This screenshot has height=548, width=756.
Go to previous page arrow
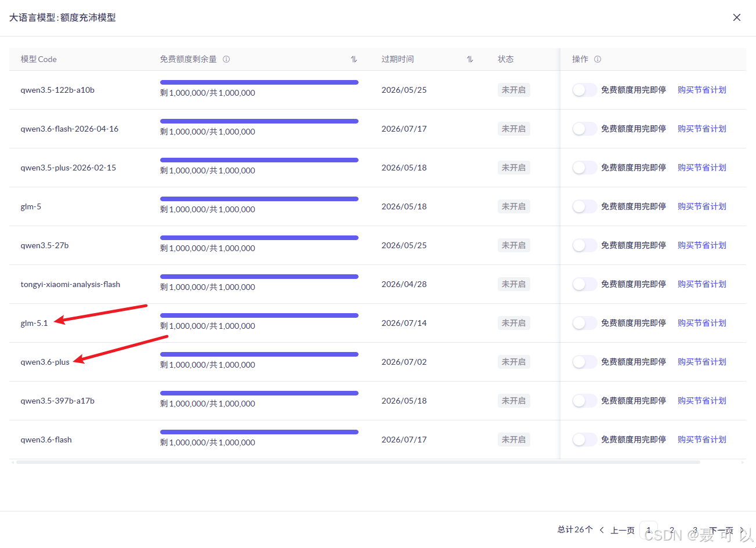602,530
